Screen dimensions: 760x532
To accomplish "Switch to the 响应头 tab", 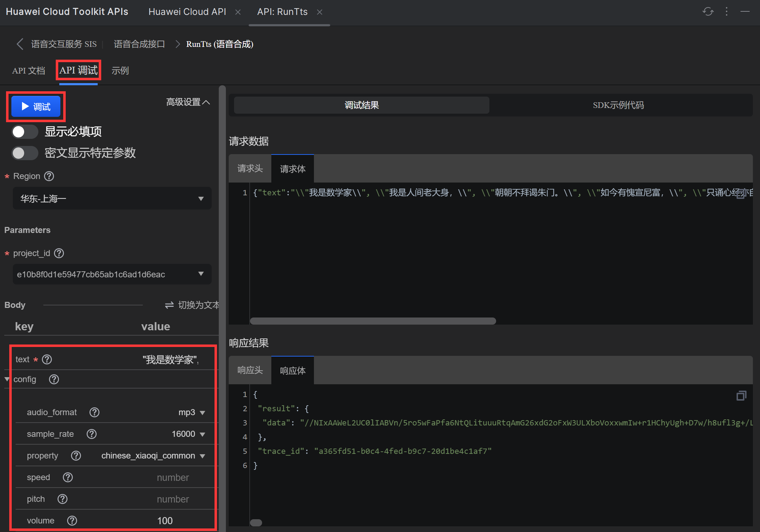I will point(250,370).
